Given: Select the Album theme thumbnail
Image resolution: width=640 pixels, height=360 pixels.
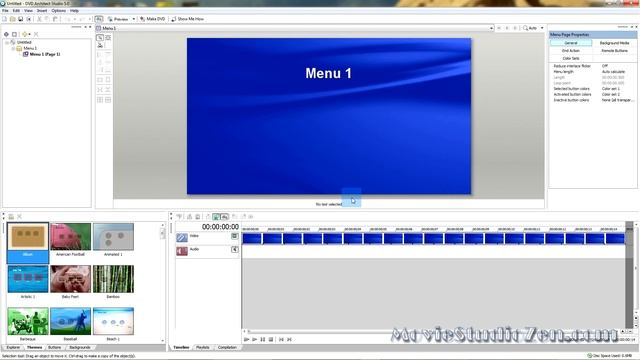Looking at the screenshot, I should coord(28,236).
